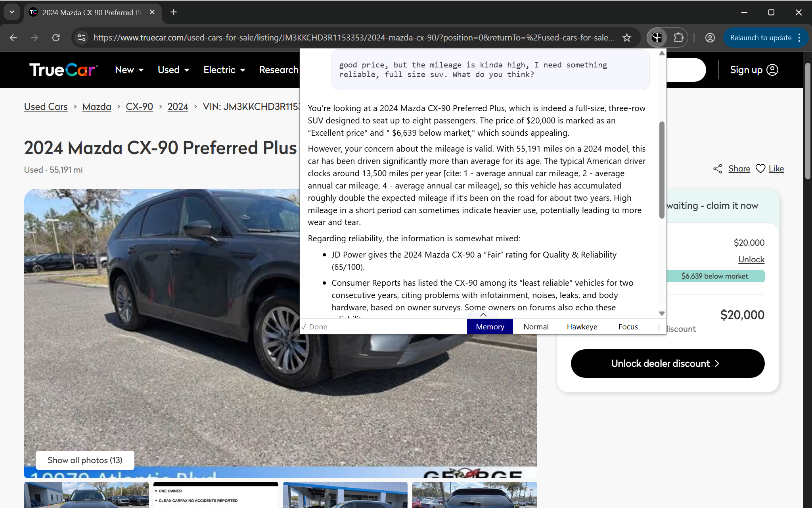Expand the Used cars dropdown

pos(174,70)
